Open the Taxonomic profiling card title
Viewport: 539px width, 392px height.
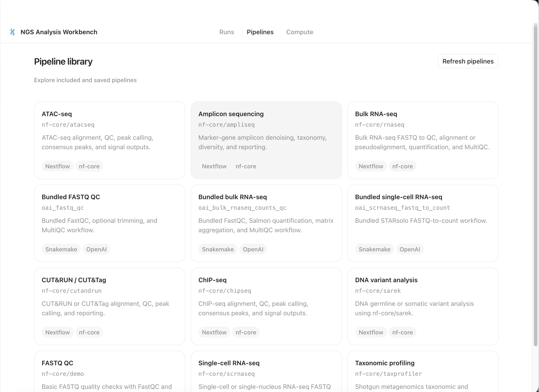[385, 363]
